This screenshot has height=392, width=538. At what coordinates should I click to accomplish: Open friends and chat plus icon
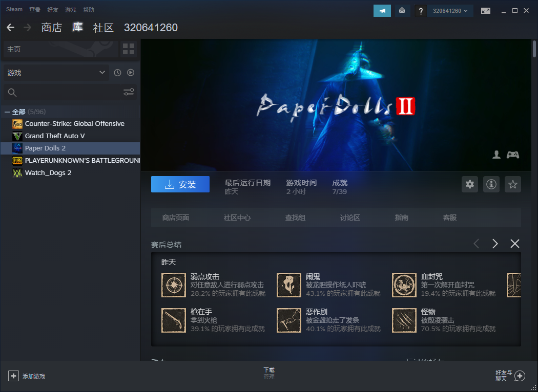point(520,376)
